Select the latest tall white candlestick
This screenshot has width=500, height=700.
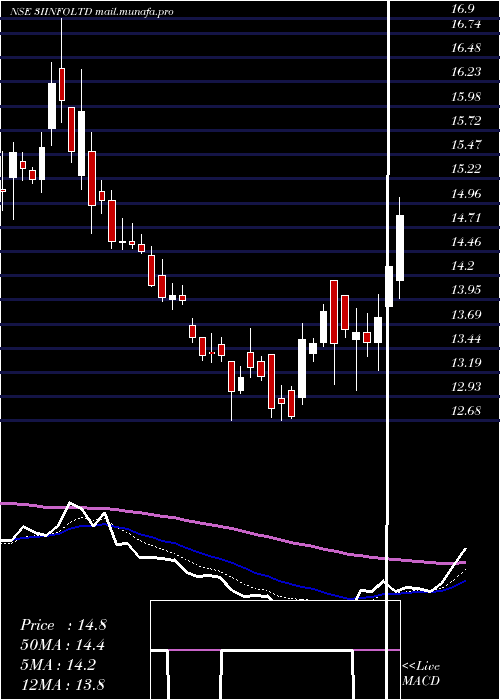(400, 248)
